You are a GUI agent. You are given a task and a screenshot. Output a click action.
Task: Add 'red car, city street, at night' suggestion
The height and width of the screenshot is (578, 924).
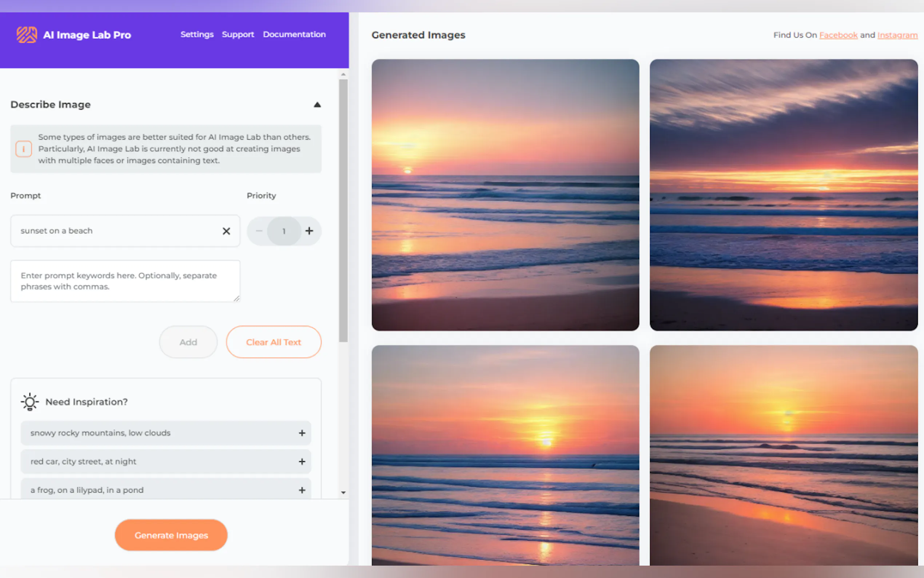click(302, 462)
